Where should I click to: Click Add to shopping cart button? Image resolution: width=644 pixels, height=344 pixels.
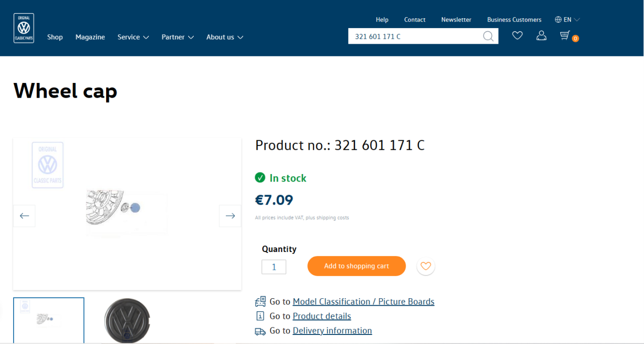[x=356, y=266]
